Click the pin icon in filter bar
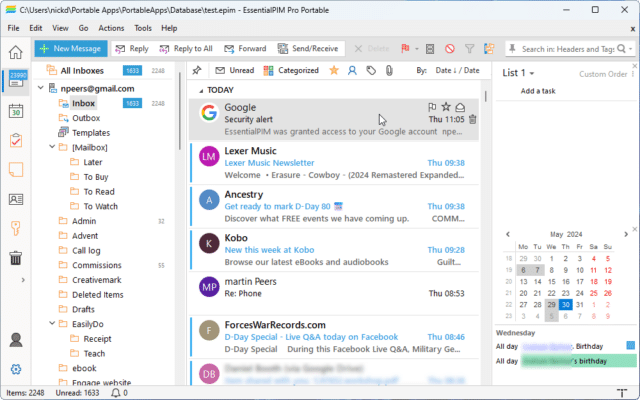The height and width of the screenshot is (400, 640). pyautogui.click(x=197, y=71)
